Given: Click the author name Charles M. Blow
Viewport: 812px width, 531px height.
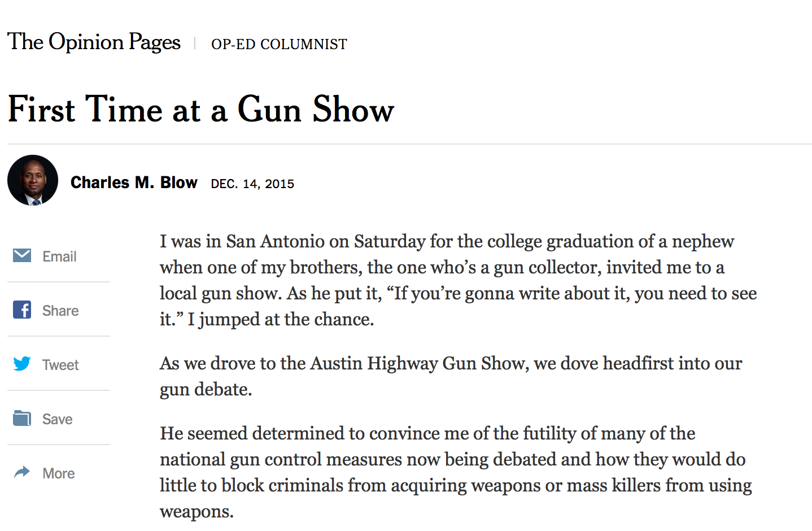Looking at the screenshot, I should [134, 182].
